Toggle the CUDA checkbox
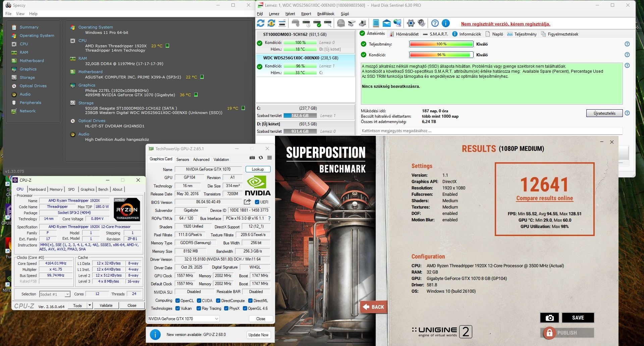 click(199, 301)
